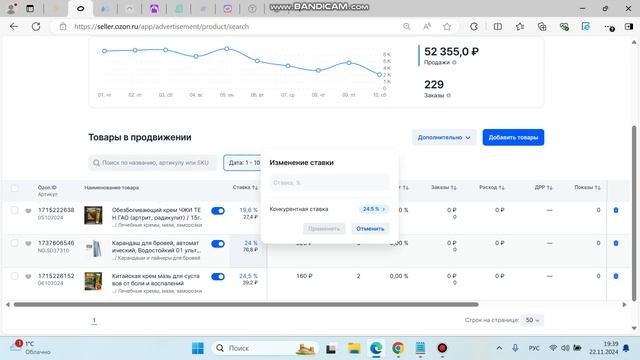Image resolution: width=640 pixels, height=360 pixels.
Task: Click Отменить in bid change popup
Action: [x=370, y=229]
